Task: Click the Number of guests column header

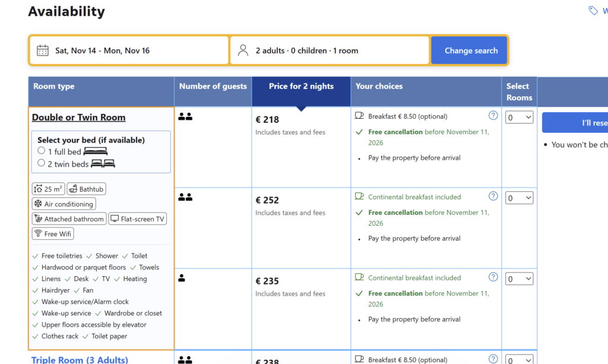Action: click(x=213, y=87)
